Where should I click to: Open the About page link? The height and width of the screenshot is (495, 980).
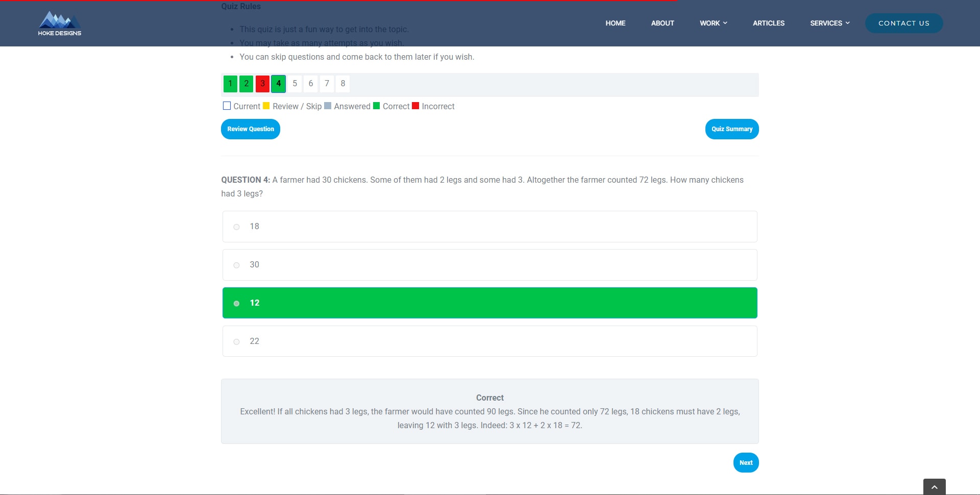(662, 23)
